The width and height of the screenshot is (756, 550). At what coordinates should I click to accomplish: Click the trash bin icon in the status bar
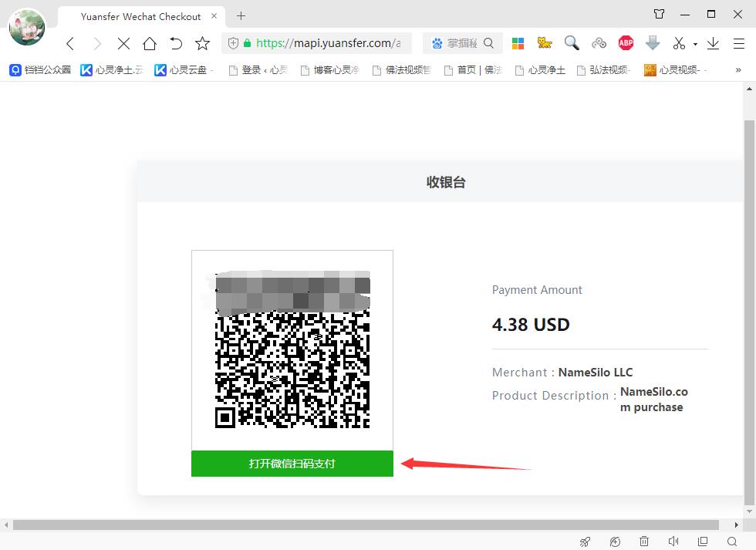tap(644, 542)
